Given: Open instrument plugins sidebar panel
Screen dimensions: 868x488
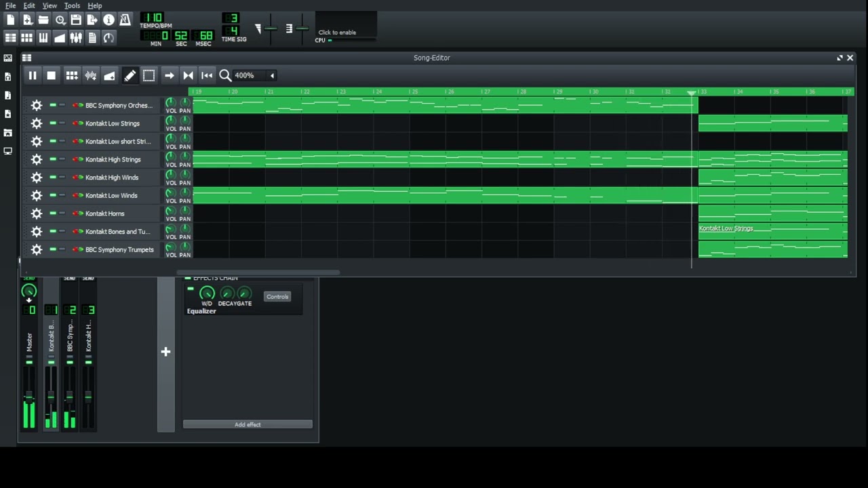Looking at the screenshot, I should click(8, 58).
